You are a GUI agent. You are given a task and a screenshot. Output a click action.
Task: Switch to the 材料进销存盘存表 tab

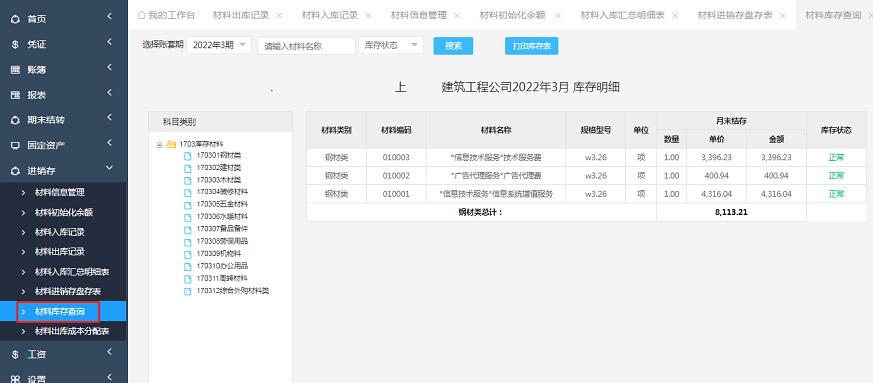(735, 16)
